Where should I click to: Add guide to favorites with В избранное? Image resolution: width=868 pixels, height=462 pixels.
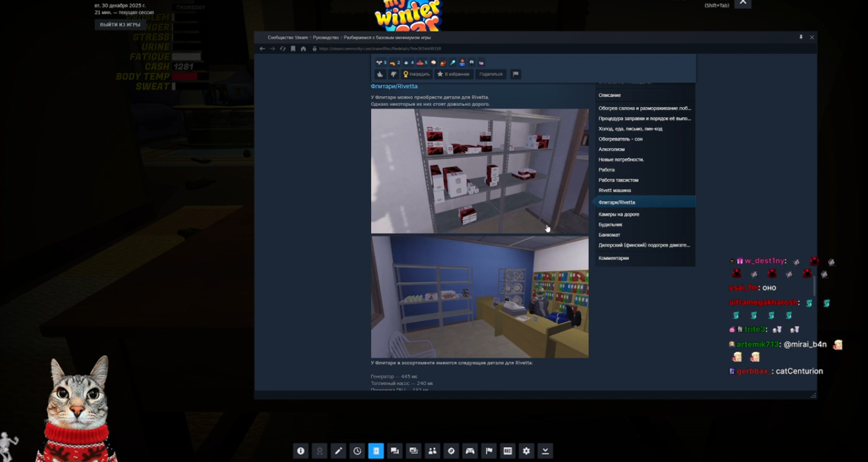tap(453, 74)
